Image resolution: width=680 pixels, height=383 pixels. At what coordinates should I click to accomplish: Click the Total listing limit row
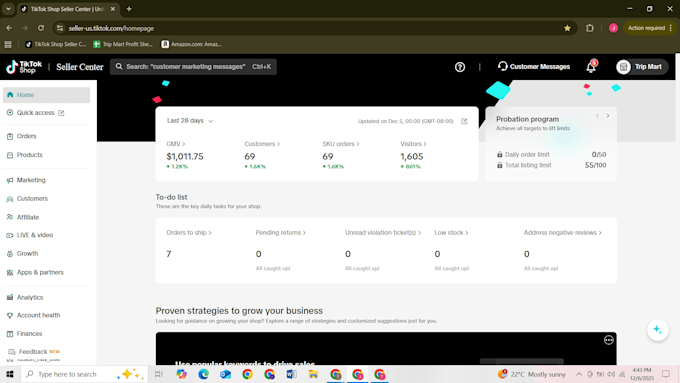click(x=551, y=165)
